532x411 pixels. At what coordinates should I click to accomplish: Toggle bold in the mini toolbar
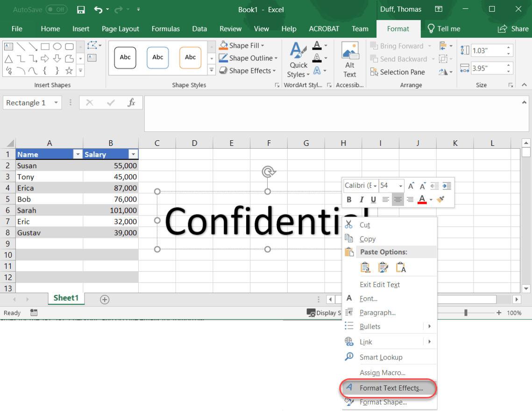pyautogui.click(x=348, y=199)
